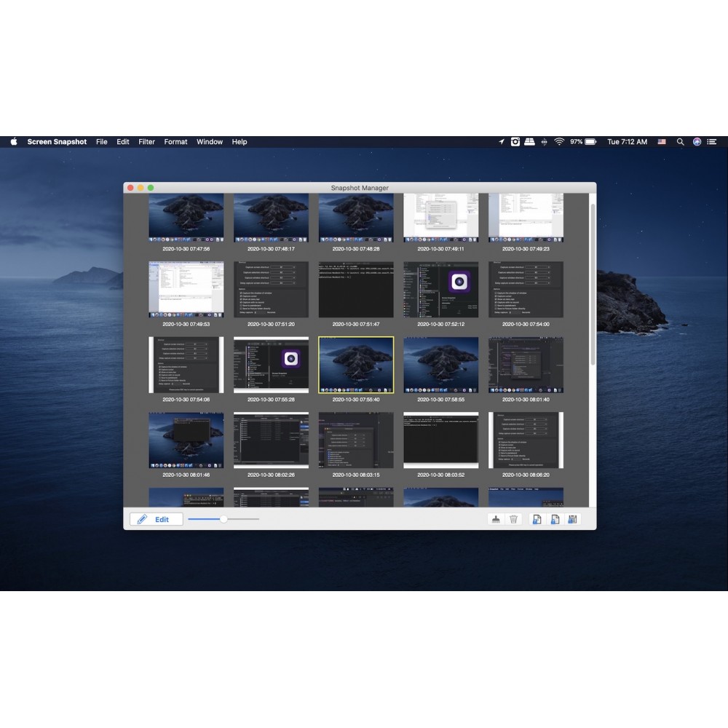Click the save snapshot icon
Image resolution: width=728 pixels, height=728 pixels.
(x=573, y=519)
